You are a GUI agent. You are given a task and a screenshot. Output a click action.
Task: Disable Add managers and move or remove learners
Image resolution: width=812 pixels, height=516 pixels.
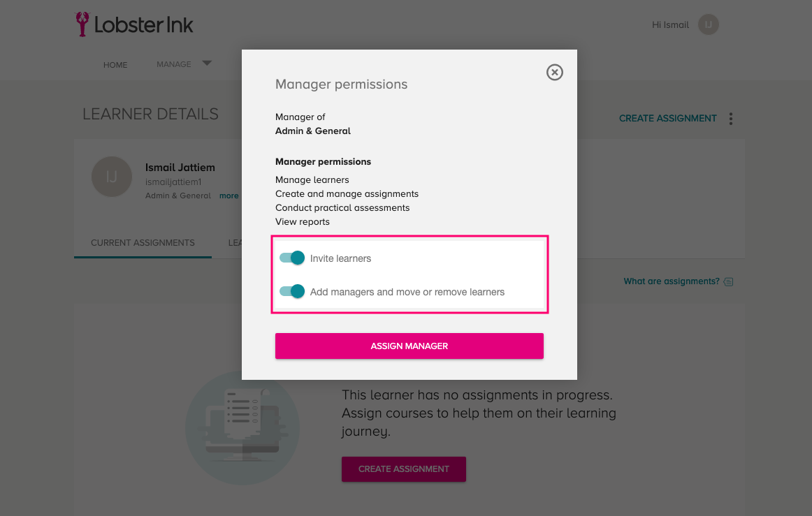click(292, 291)
